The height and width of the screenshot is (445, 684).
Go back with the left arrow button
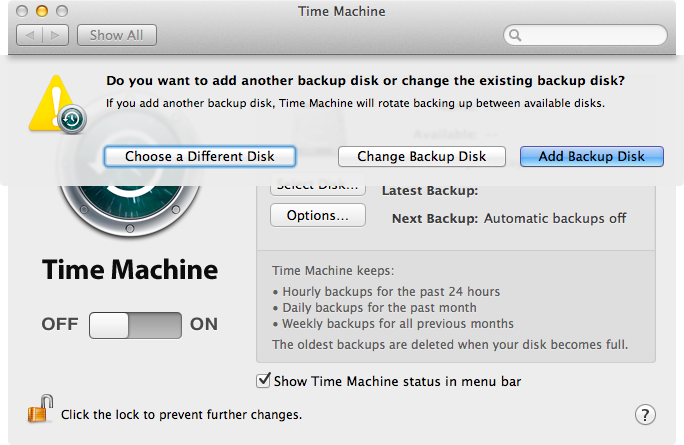(29, 35)
